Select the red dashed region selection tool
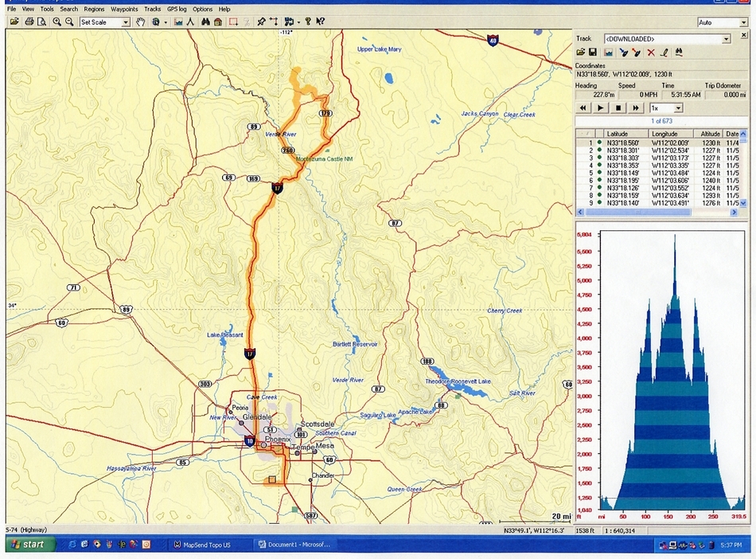Viewport: 756px width, 559px height. pos(233,21)
